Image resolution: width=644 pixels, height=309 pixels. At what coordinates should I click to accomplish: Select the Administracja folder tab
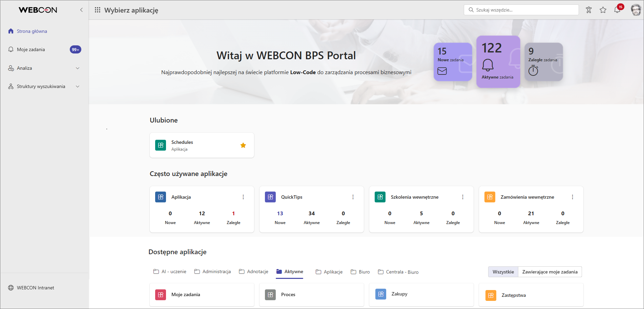pyautogui.click(x=213, y=272)
